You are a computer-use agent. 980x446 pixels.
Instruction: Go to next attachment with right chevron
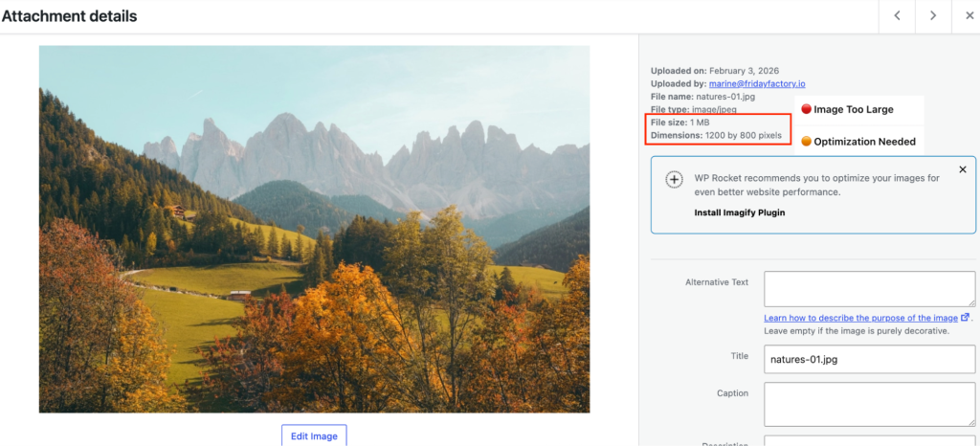coord(933,16)
